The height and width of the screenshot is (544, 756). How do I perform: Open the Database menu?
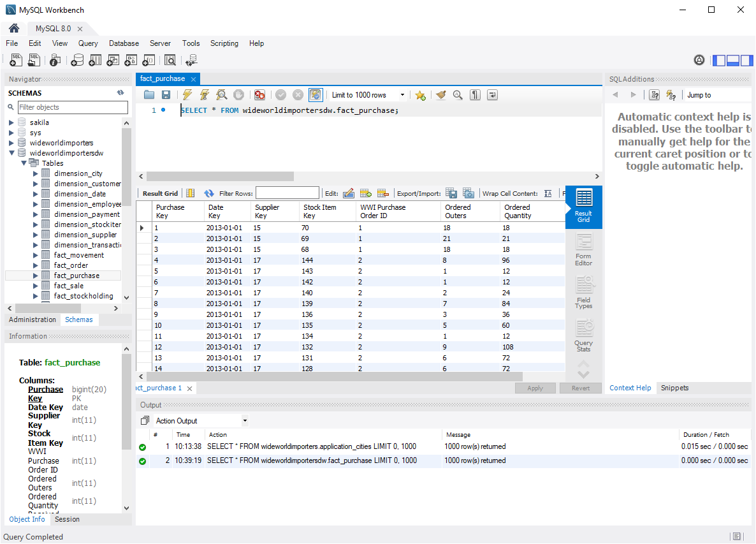124,43
